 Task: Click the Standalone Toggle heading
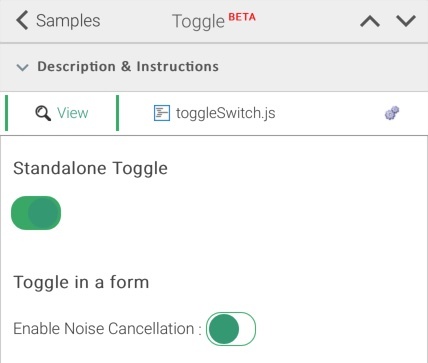(90, 168)
